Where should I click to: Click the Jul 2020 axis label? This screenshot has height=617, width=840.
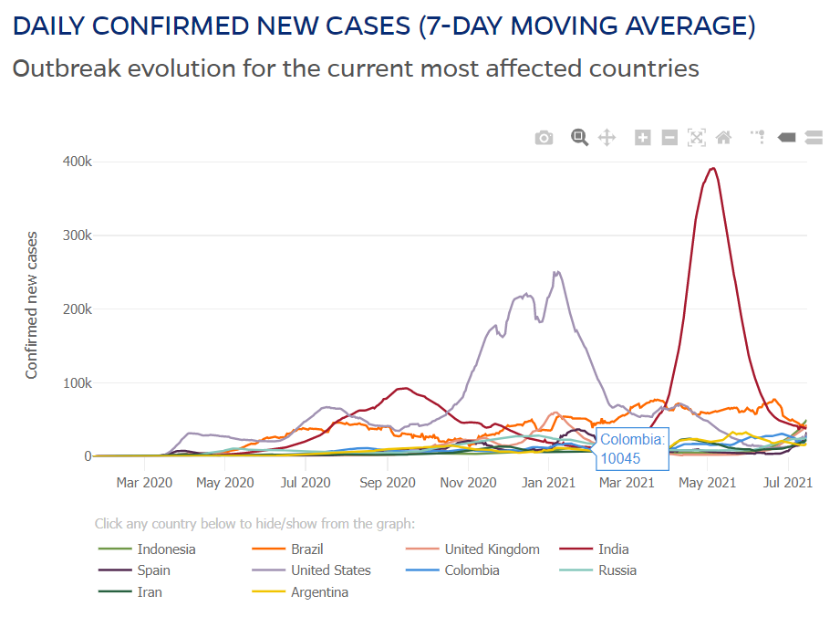coord(306,483)
